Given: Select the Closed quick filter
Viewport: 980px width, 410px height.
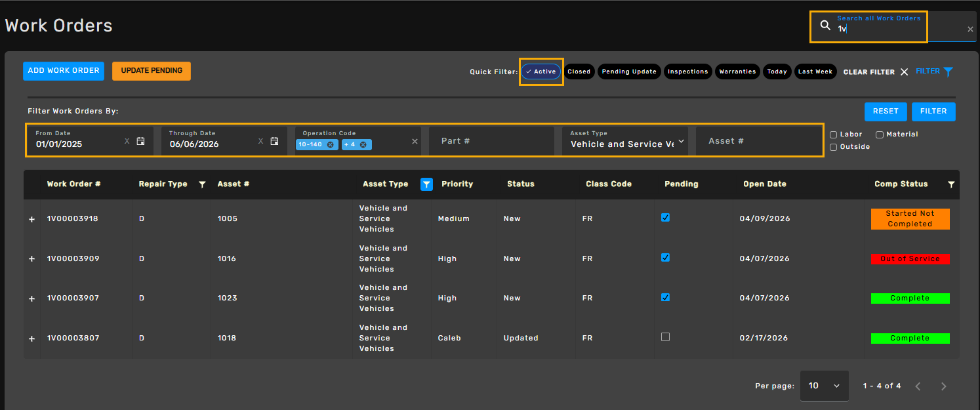Looking at the screenshot, I should tap(579, 72).
